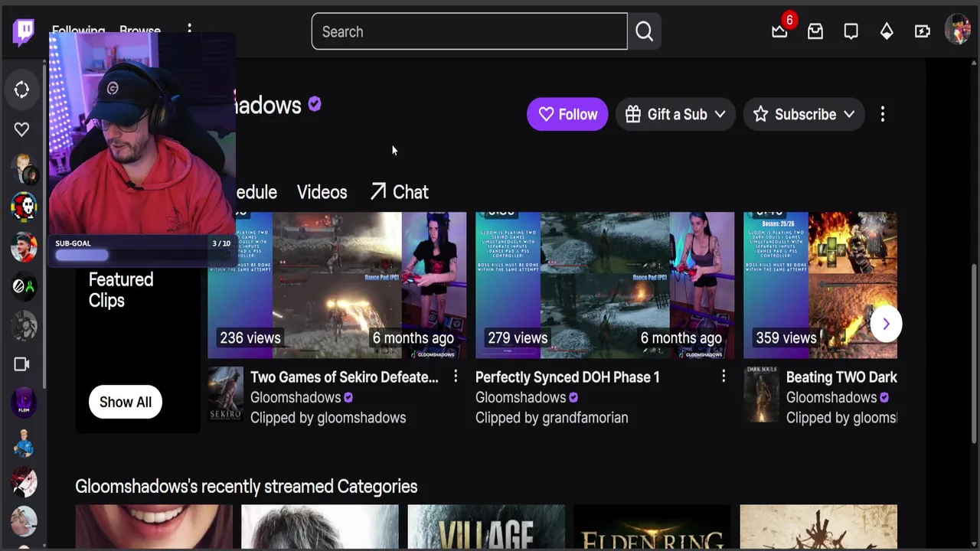Open the Whispers chat bubble icon

click(x=851, y=31)
